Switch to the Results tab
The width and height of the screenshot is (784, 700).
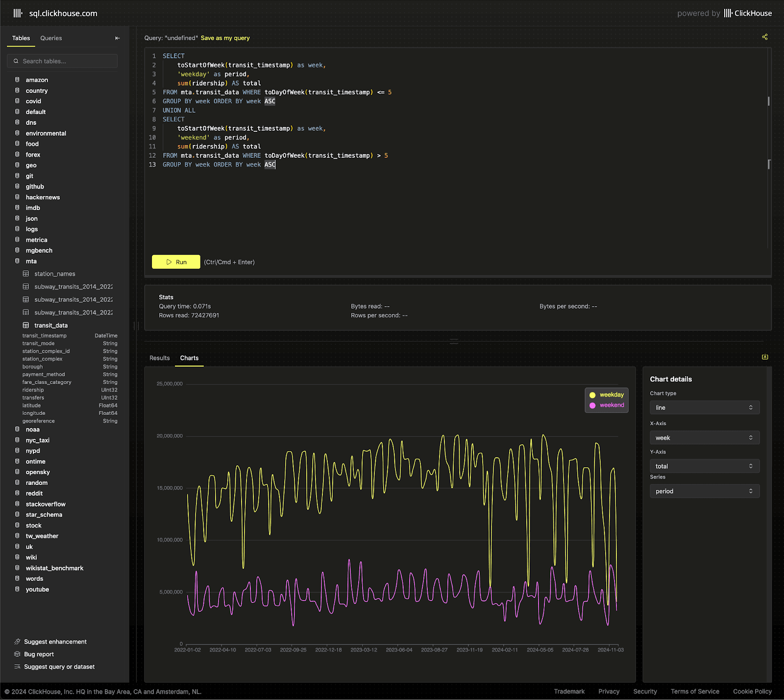click(x=159, y=358)
